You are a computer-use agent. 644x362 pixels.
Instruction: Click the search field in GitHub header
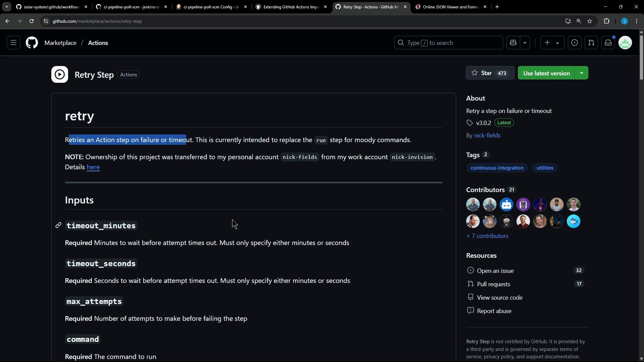point(448,43)
